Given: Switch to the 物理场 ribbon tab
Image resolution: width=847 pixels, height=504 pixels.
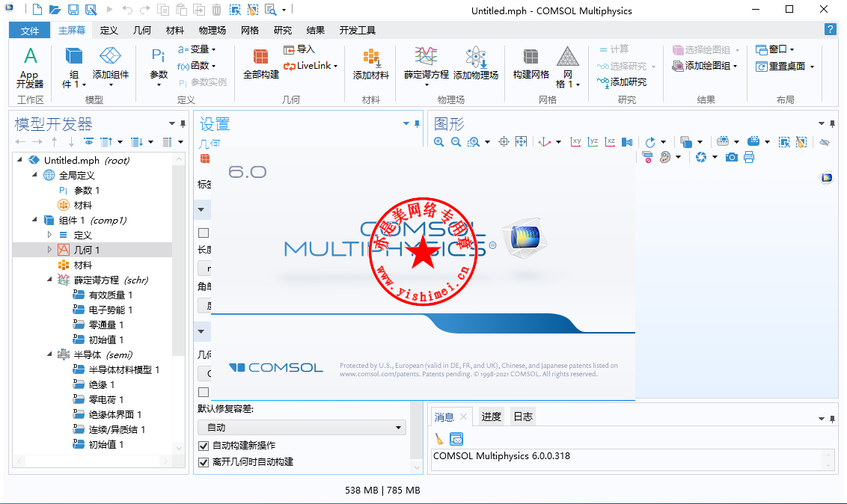Looking at the screenshot, I should pyautogui.click(x=212, y=30).
